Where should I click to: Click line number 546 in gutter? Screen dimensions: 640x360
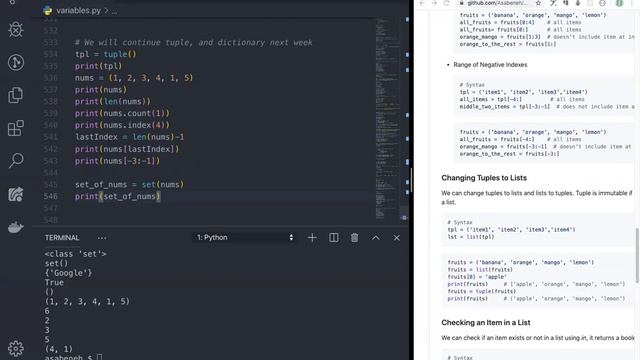tap(51, 196)
